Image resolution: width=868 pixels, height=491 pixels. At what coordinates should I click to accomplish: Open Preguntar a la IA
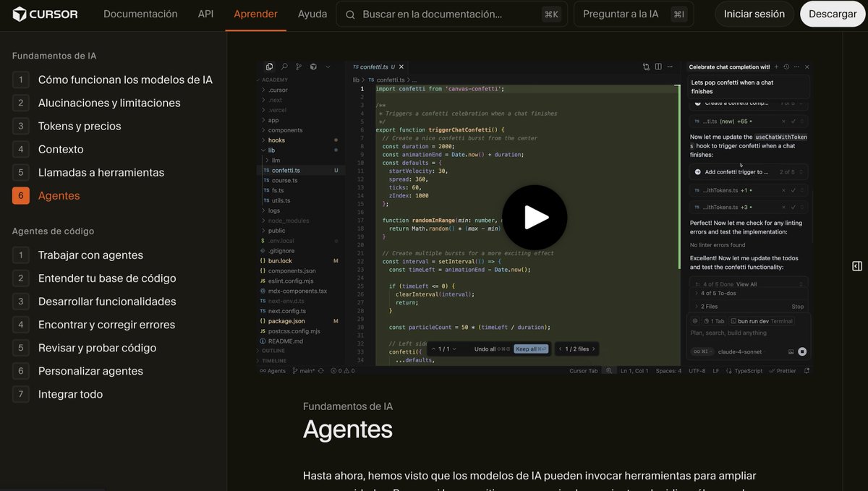[634, 14]
